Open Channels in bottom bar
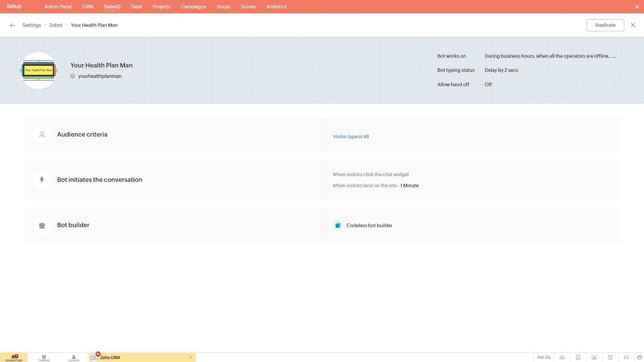The height and width of the screenshot is (362, 644). (44, 358)
